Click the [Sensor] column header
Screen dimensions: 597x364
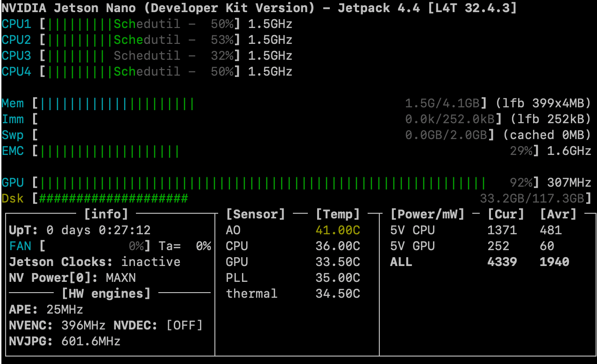(256, 214)
